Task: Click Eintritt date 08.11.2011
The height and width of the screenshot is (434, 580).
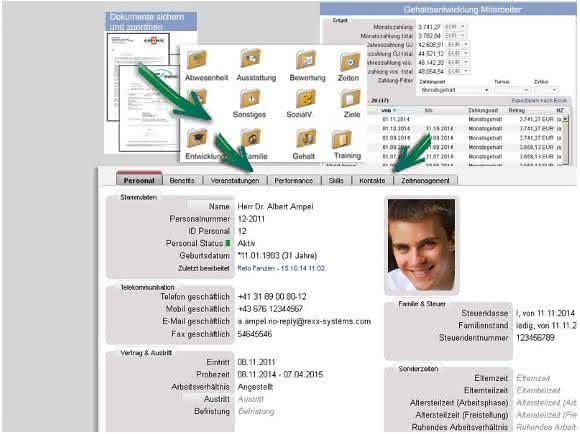Action: (256, 362)
